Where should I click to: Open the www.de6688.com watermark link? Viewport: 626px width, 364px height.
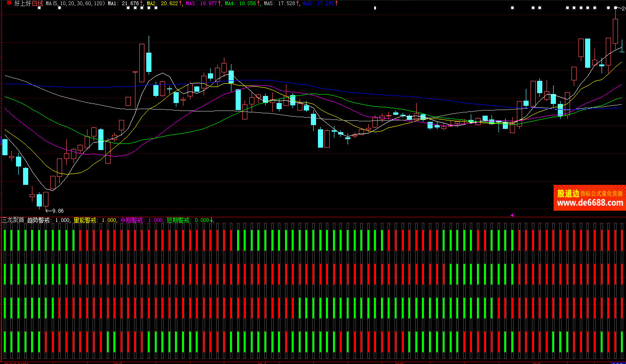point(590,203)
